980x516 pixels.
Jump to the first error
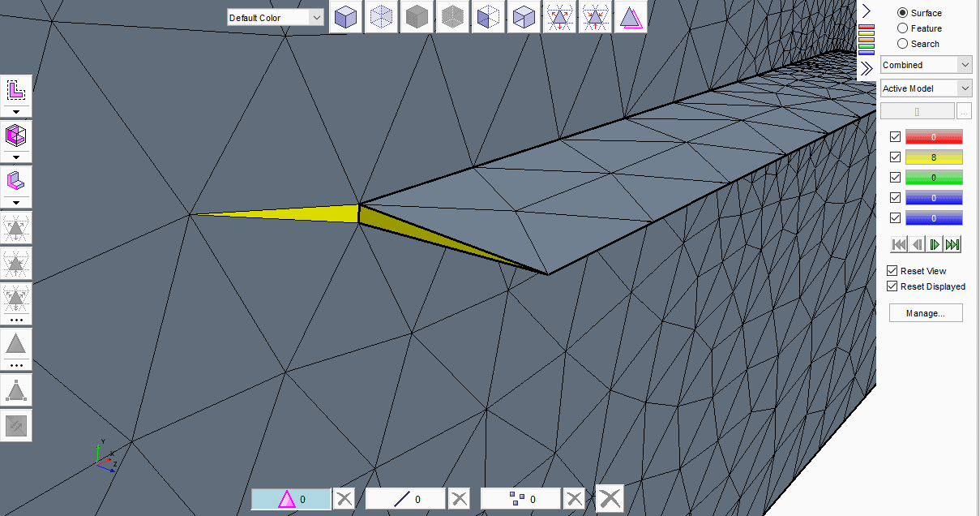click(x=899, y=244)
